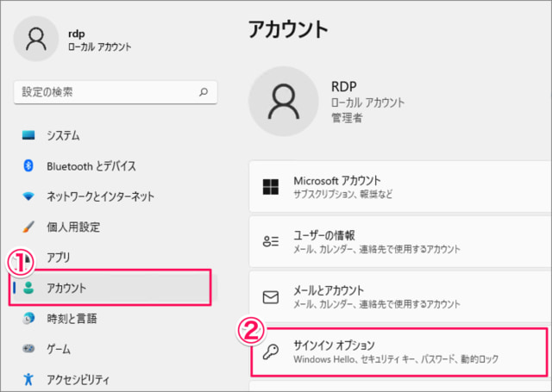Click the gamepad icon for gaming
This screenshot has width=552, height=392.
pyautogui.click(x=28, y=348)
